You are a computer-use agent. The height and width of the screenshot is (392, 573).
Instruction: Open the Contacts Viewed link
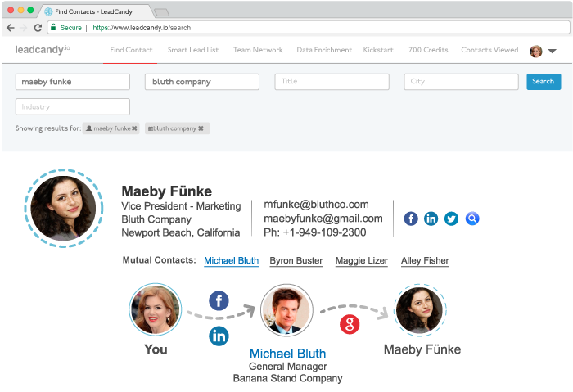point(490,50)
